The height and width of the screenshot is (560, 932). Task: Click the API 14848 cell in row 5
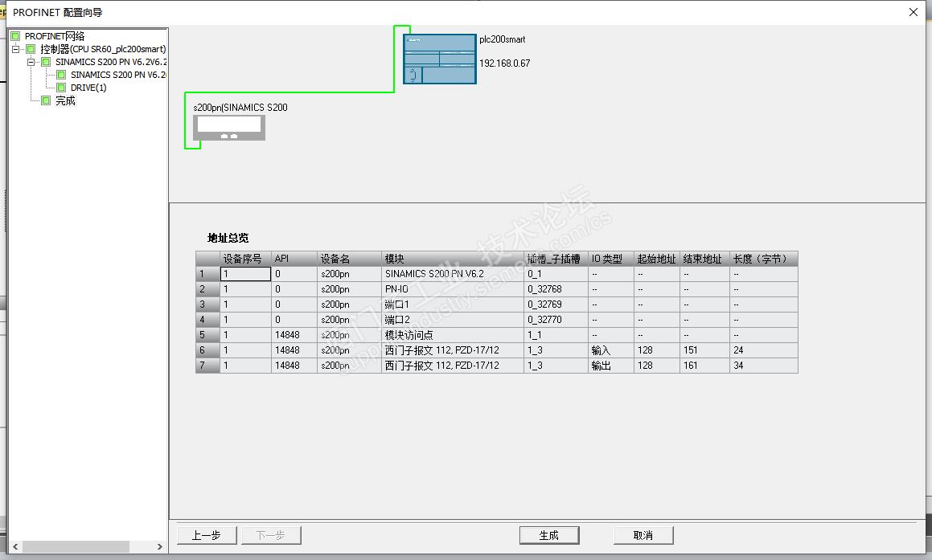click(294, 335)
